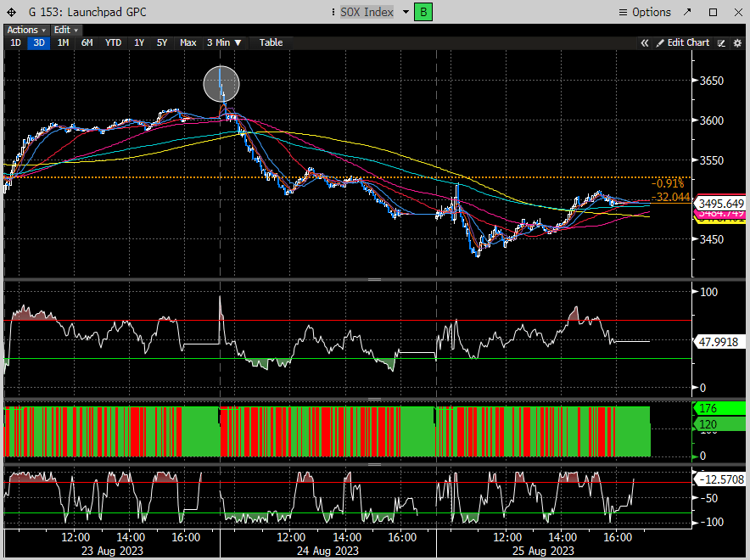Click the 24 Aug 2023 date label

pos(327,551)
